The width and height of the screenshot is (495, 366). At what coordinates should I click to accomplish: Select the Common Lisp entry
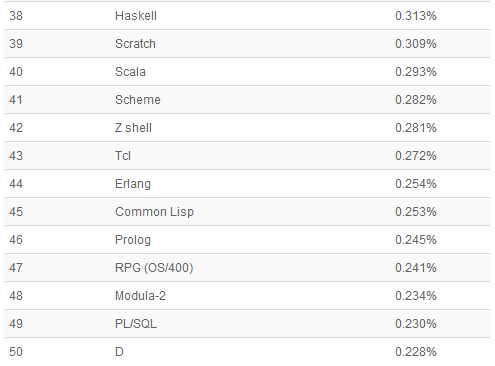154,212
